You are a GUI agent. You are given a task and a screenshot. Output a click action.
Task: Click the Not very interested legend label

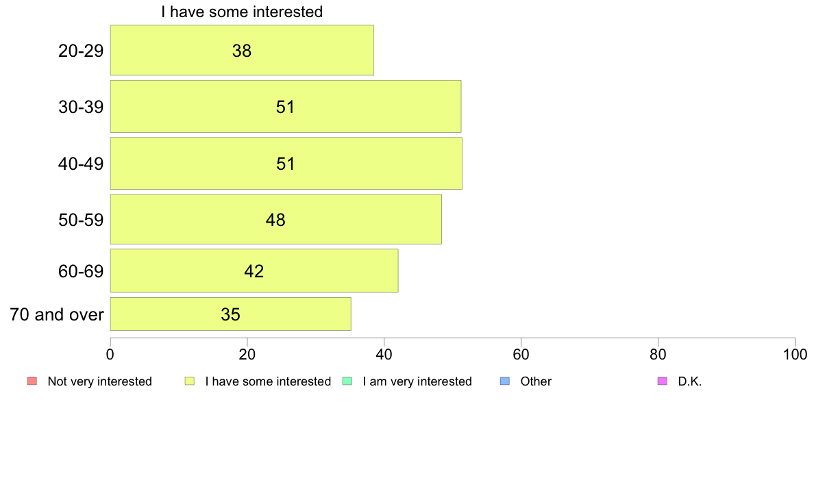[99, 381]
